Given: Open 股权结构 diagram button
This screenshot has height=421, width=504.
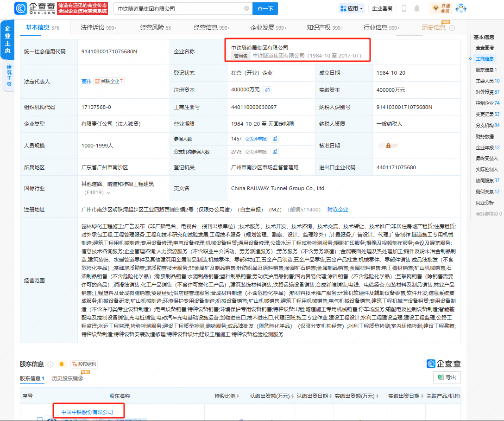Looking at the screenshot, I should coord(84,364).
